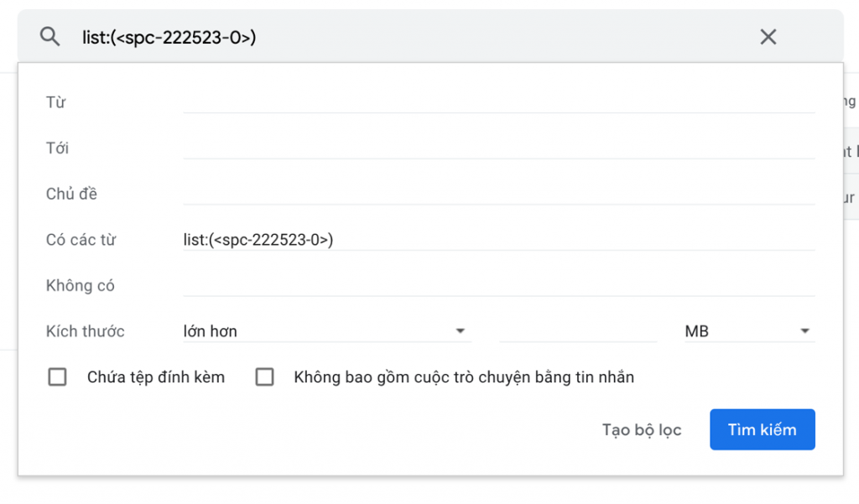The height and width of the screenshot is (504, 859).
Task: Click the empty size value field
Action: [579, 331]
